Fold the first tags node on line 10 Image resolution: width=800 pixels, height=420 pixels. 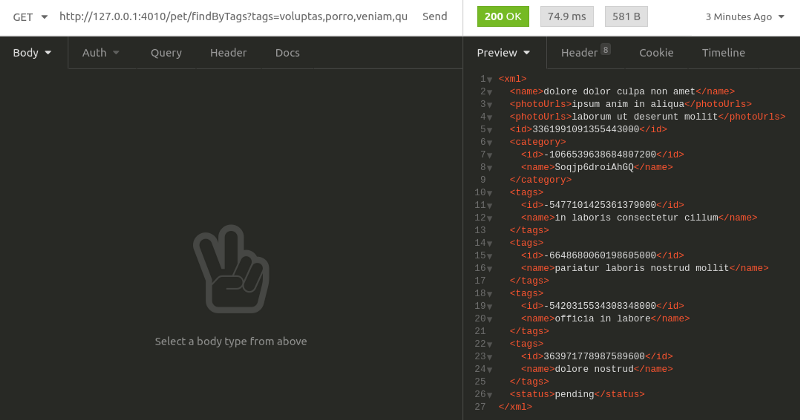(x=490, y=193)
